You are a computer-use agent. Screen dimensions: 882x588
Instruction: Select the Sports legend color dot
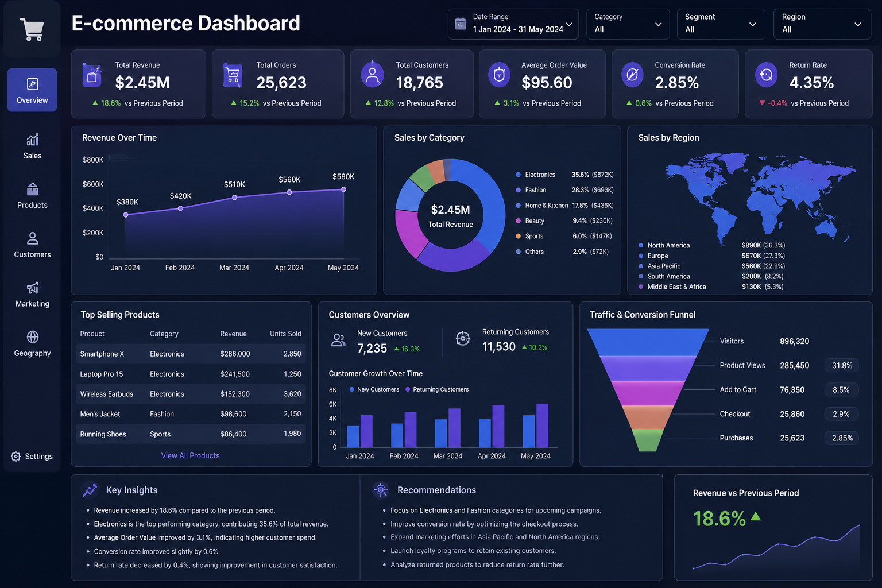(519, 236)
